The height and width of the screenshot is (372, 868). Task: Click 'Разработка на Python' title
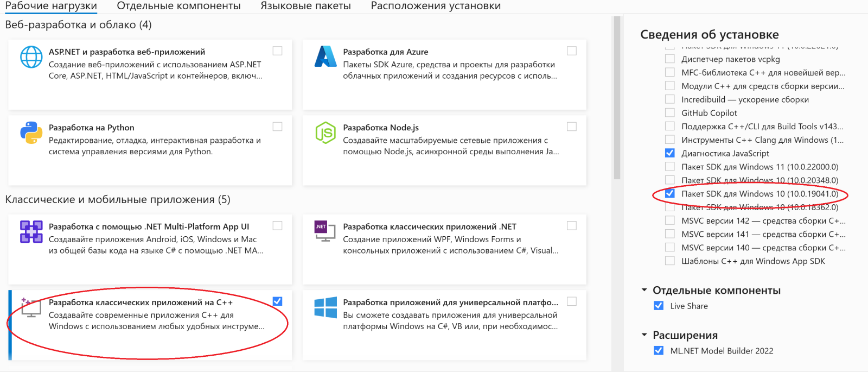click(92, 128)
